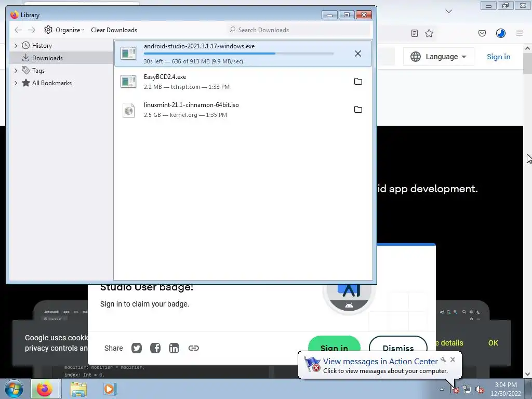Open Firefox downloads progress indicator

tap(501, 33)
